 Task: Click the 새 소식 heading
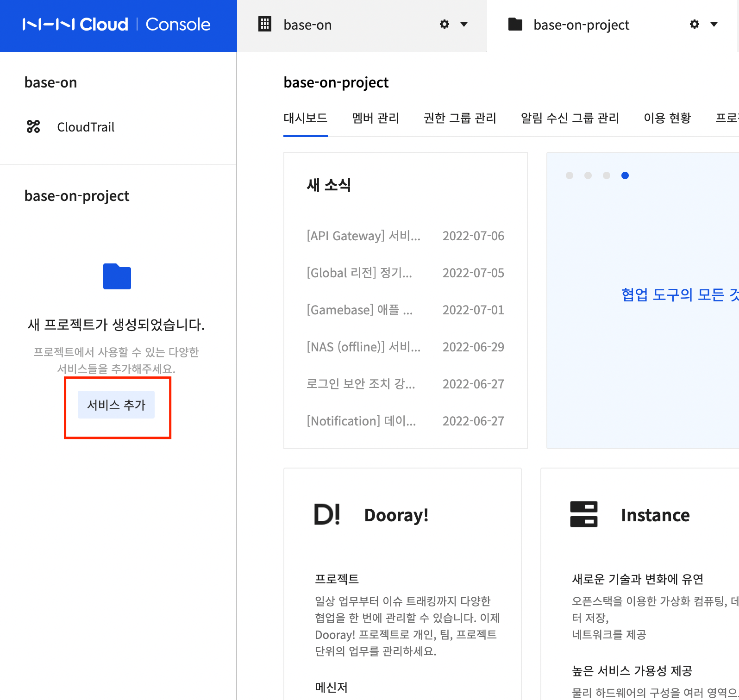click(x=329, y=185)
